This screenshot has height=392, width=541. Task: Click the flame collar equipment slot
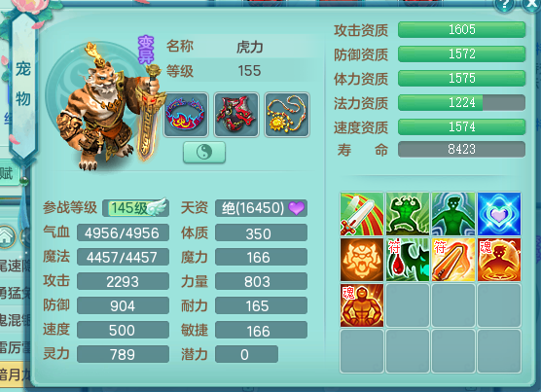coord(186,115)
